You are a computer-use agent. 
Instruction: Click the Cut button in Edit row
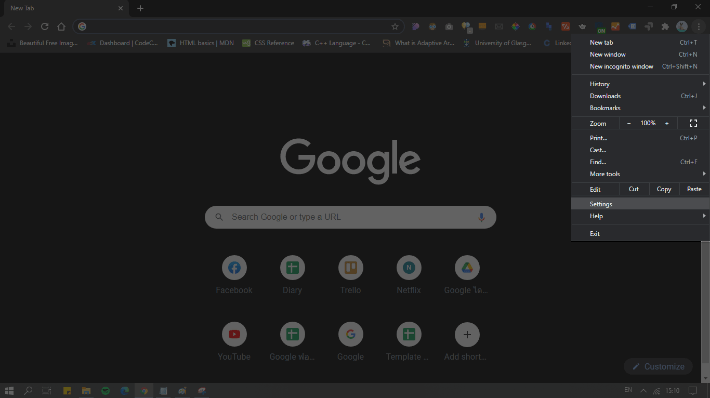tap(633, 189)
